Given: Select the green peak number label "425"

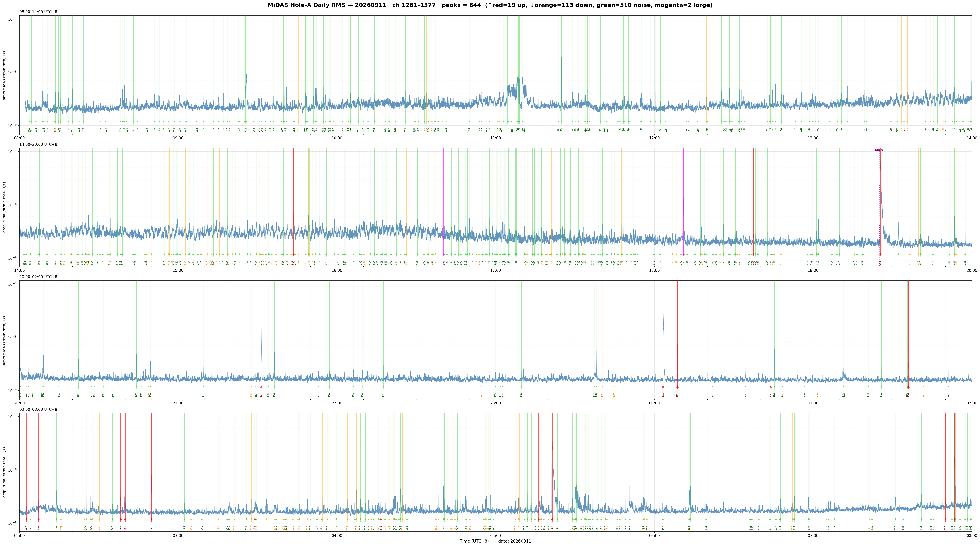Looking at the screenshot, I should tap(899, 263).
